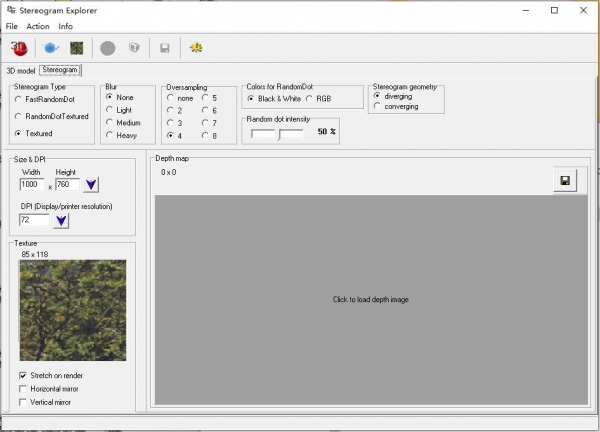Click the gray cube toolbar icon
This screenshot has width=600, height=432.
click(x=133, y=48)
